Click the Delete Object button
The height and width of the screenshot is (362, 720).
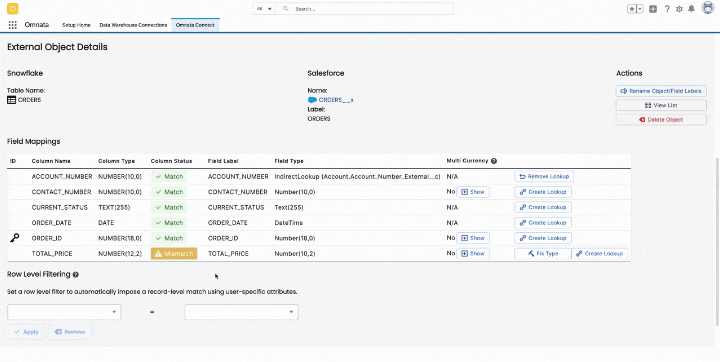point(661,119)
